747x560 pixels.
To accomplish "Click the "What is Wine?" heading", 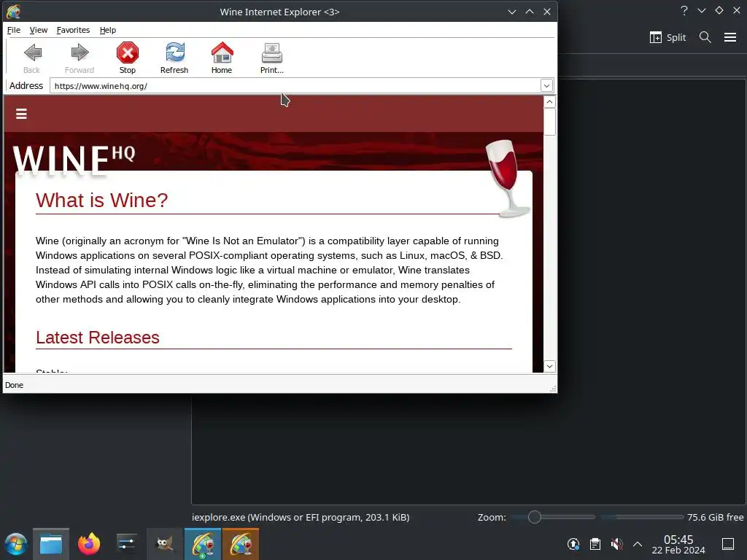I will coord(102,201).
